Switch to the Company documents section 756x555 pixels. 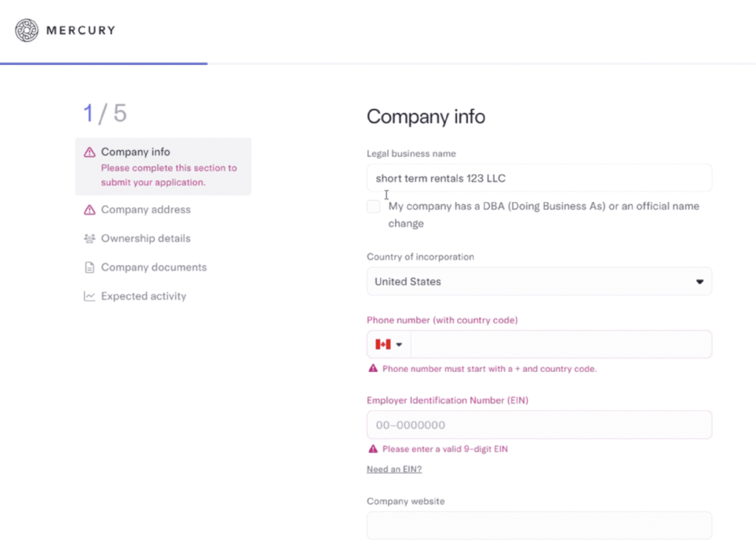tap(154, 267)
